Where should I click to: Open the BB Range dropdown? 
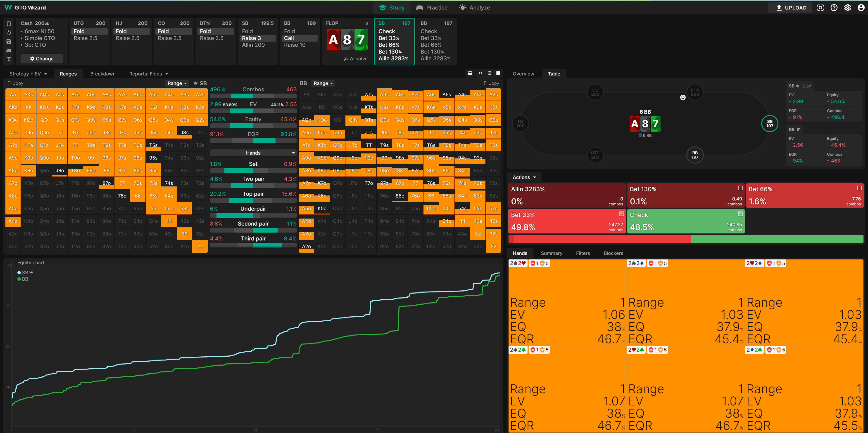coord(323,83)
